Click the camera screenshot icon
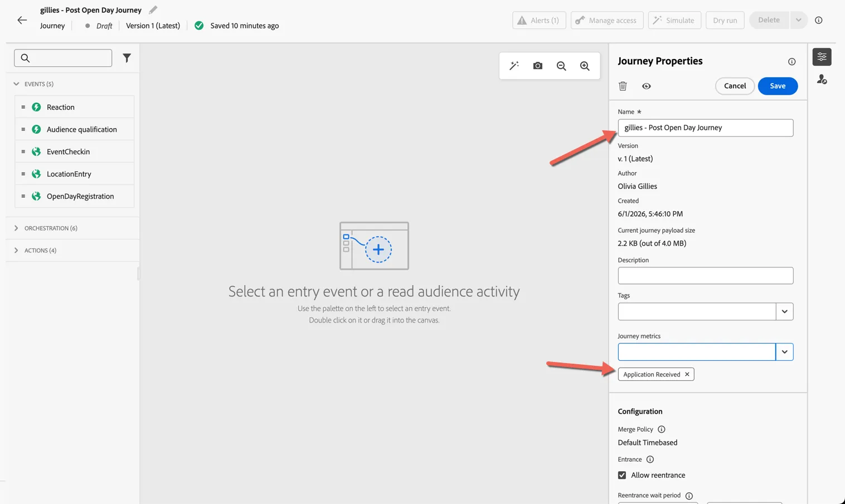 [537, 66]
